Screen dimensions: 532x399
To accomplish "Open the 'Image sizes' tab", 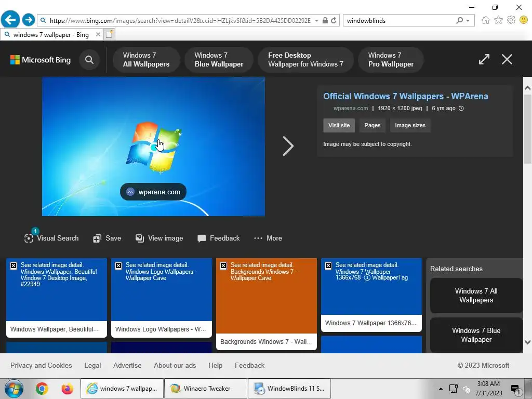I will point(410,125).
